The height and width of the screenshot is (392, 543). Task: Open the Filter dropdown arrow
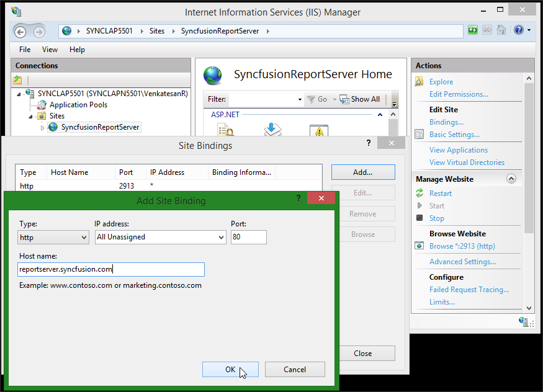pos(300,100)
